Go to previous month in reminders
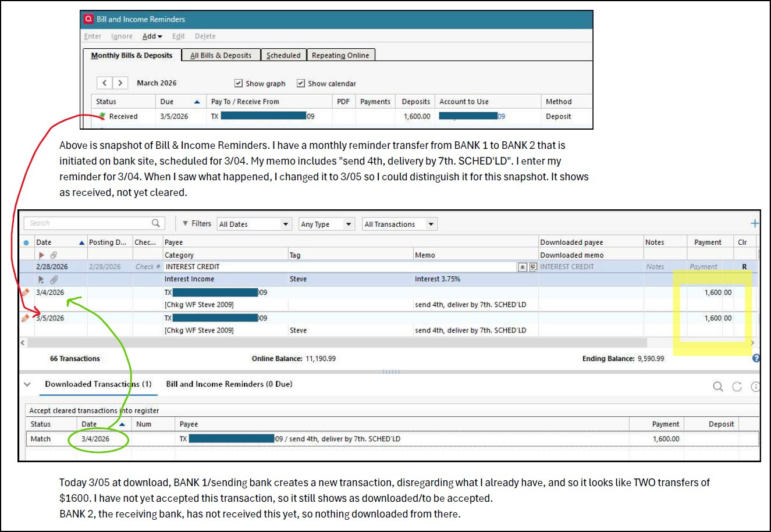This screenshot has width=771, height=532. (x=105, y=83)
